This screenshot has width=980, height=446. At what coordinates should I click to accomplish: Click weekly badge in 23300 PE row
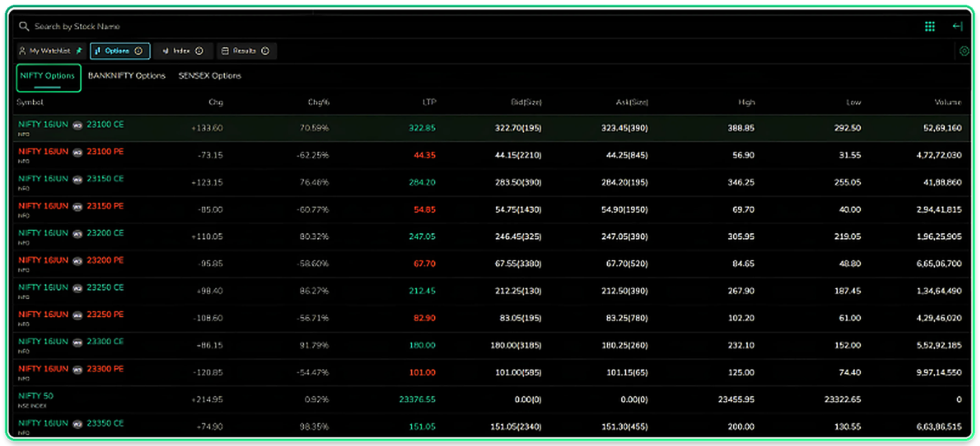77,369
